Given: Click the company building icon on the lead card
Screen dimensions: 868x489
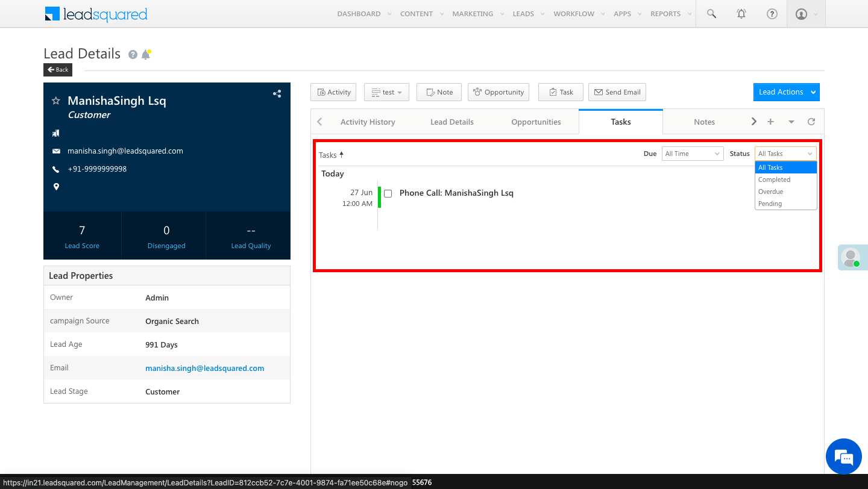Looking at the screenshot, I should click(56, 133).
